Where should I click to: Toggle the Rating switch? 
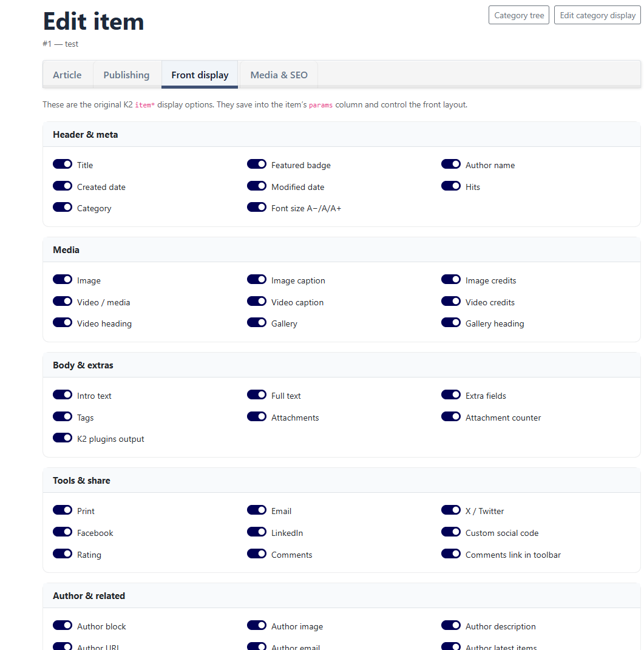(63, 554)
